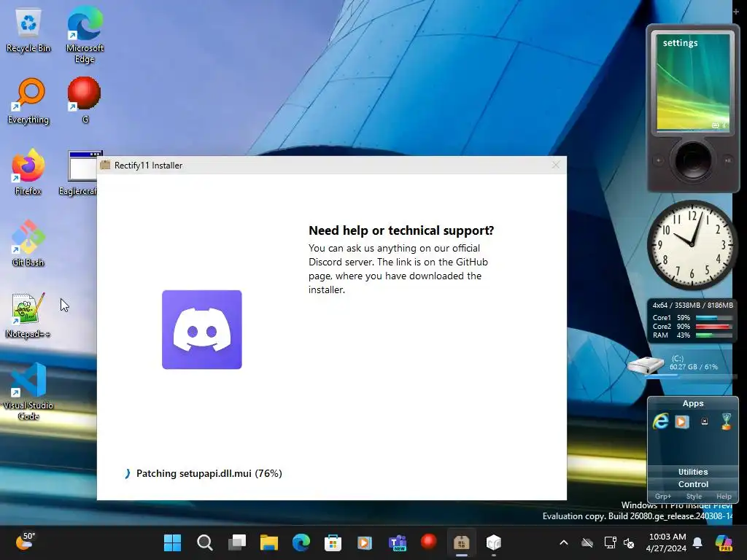Click the analog clock gadget
Screen dimensions: 747x560
pyautogui.click(x=692, y=245)
